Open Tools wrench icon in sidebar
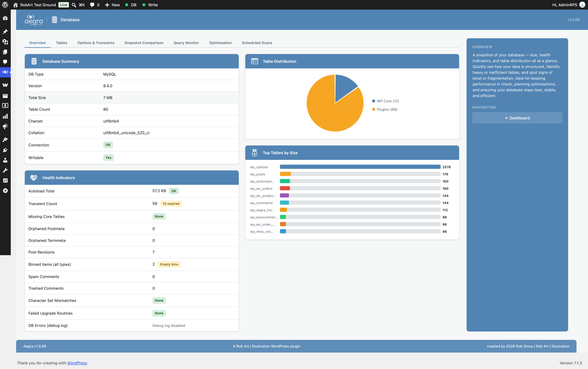The width and height of the screenshot is (588, 369). click(5, 170)
